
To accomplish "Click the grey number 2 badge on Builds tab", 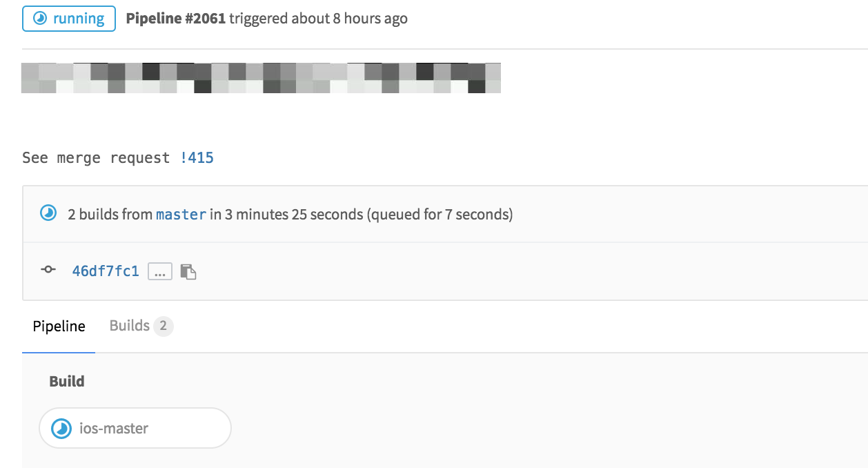I will click(x=164, y=325).
